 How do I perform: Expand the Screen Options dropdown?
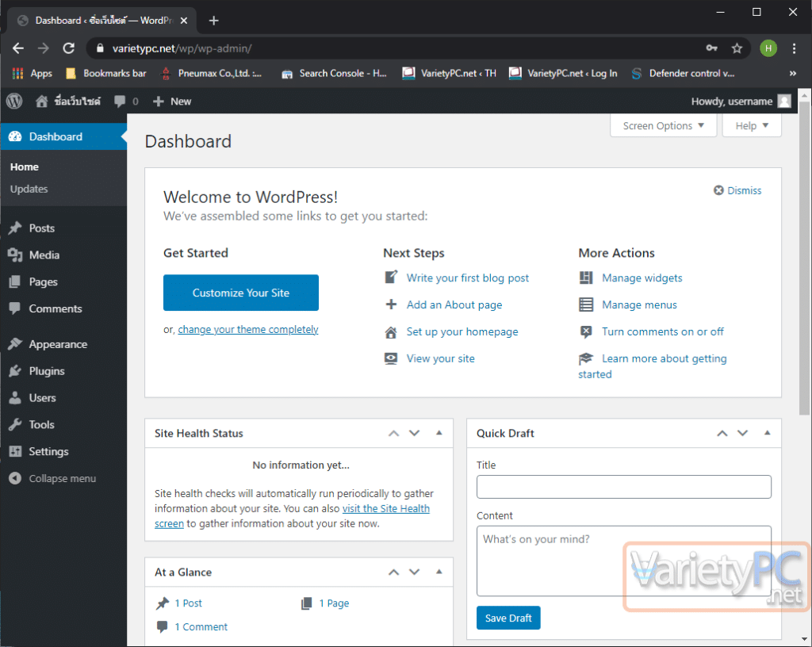[663, 126]
